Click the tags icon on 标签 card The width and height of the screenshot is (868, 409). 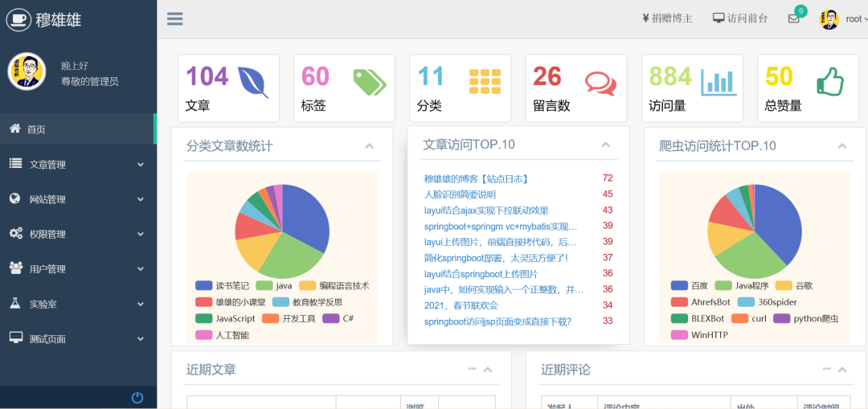pyautogui.click(x=370, y=82)
